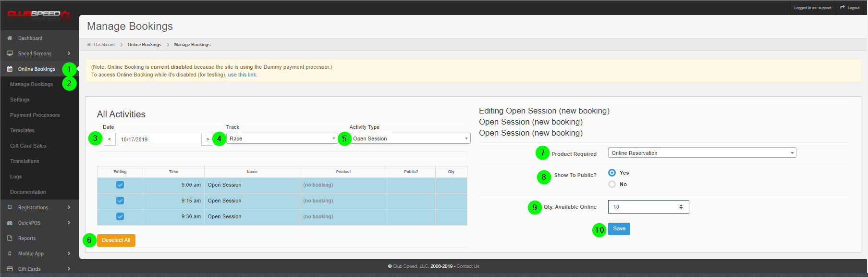
Task: Uncheck the 9:15 am session checkbox
Action: tap(120, 201)
